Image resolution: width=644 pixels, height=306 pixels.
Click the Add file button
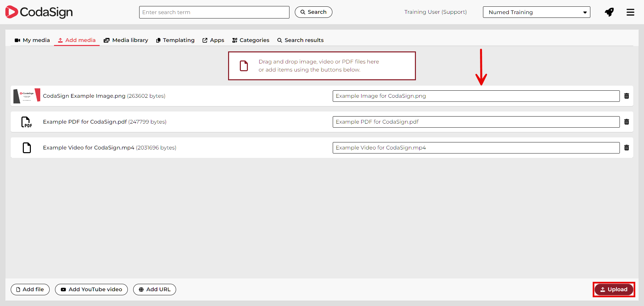[x=30, y=290]
